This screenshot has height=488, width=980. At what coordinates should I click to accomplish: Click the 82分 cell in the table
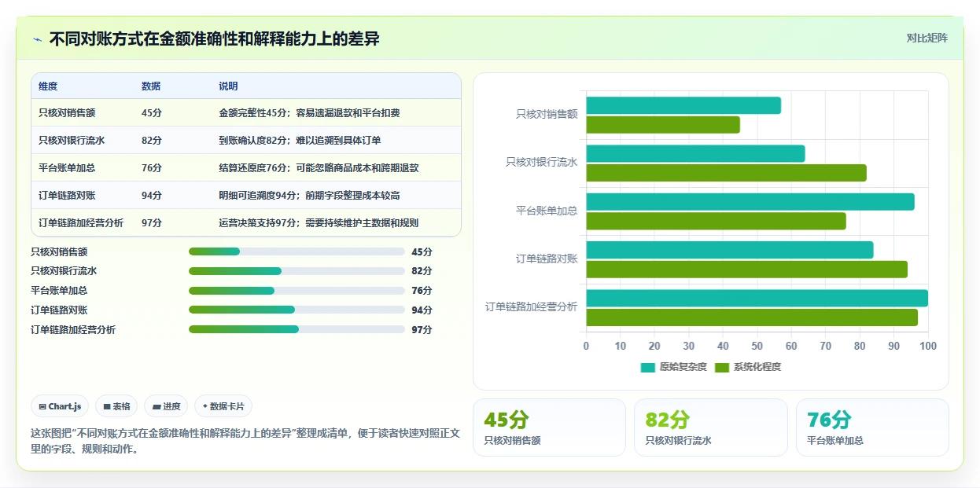(x=152, y=141)
